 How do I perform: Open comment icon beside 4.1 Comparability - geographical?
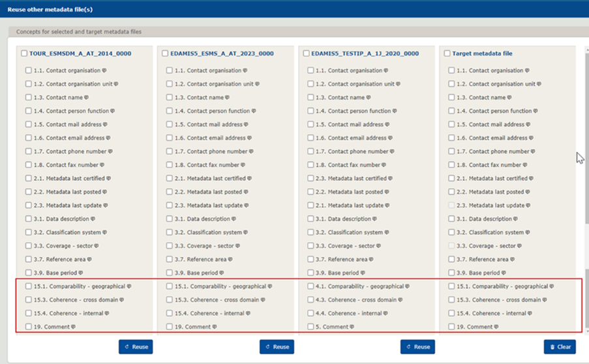click(x=407, y=286)
